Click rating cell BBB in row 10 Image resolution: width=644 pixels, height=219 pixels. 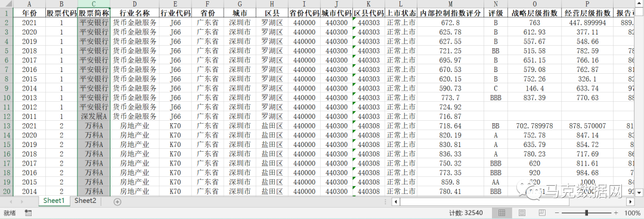tap(496, 98)
